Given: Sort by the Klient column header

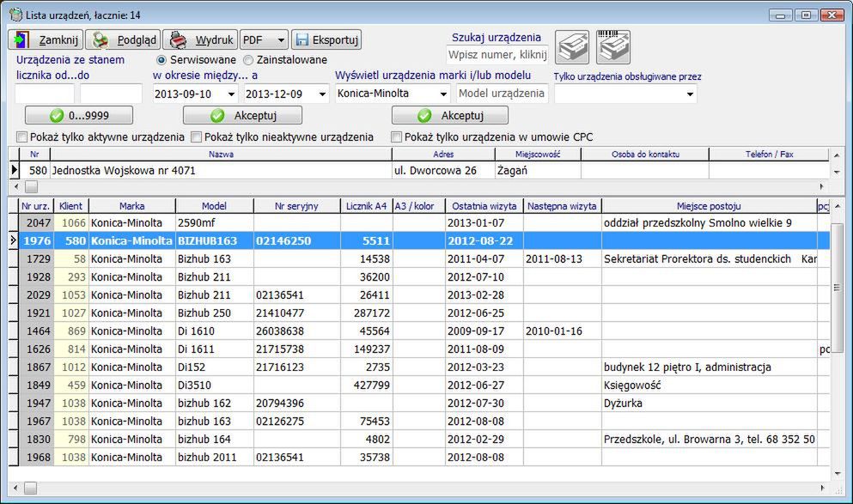Looking at the screenshot, I should tap(70, 206).
